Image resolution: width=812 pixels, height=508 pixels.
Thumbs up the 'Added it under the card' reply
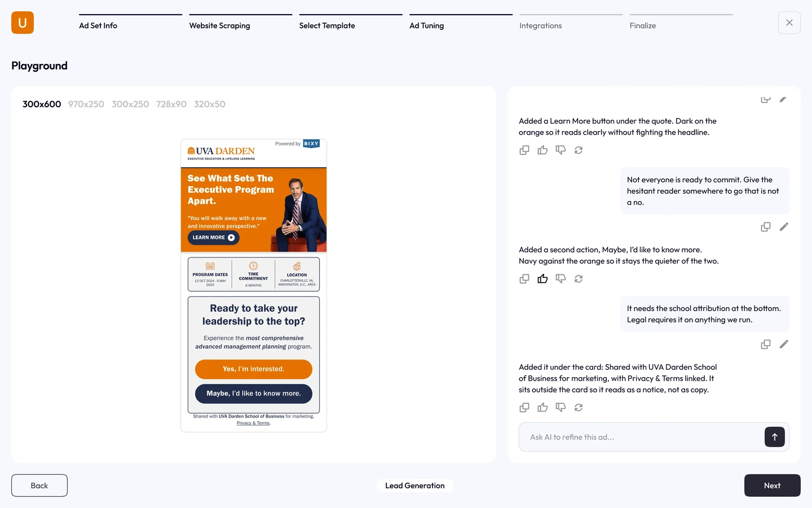542,408
